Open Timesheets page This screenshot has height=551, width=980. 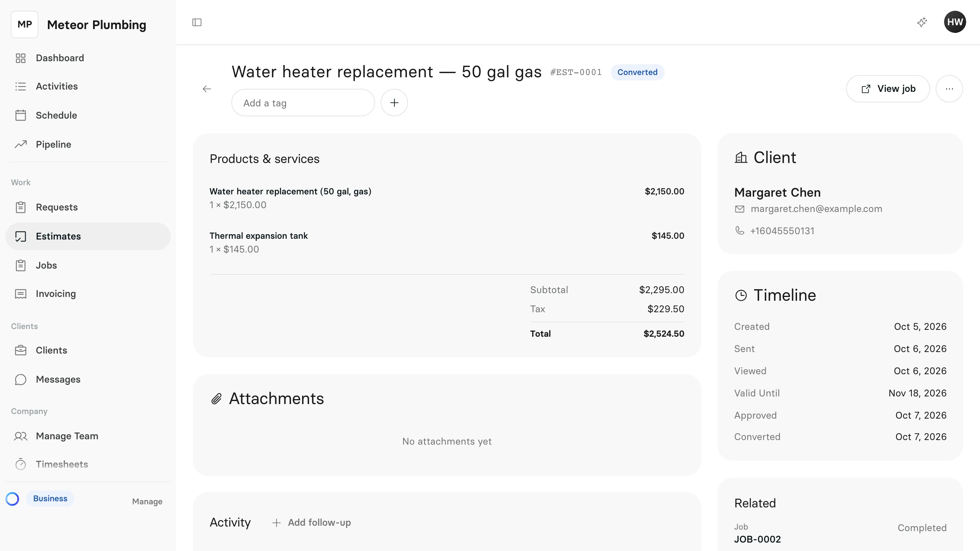[88, 464]
